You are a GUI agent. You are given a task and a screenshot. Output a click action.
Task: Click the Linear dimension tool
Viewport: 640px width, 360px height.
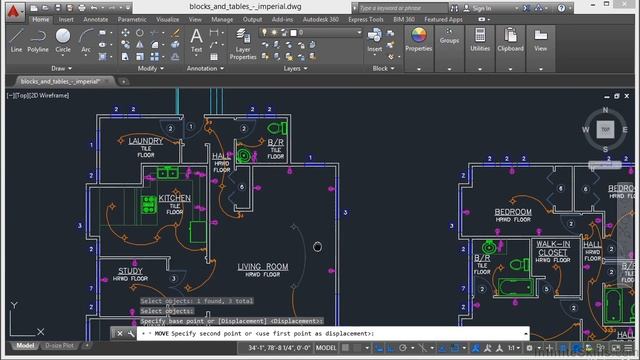tap(214, 32)
